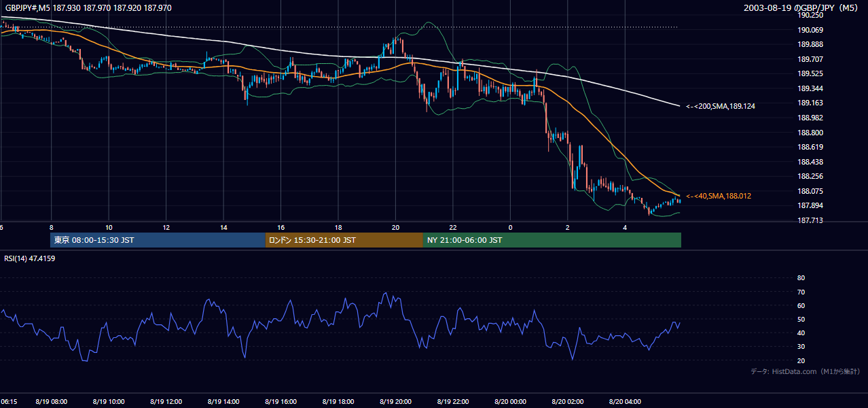Click price axis value 188.075

pyautogui.click(x=810, y=191)
